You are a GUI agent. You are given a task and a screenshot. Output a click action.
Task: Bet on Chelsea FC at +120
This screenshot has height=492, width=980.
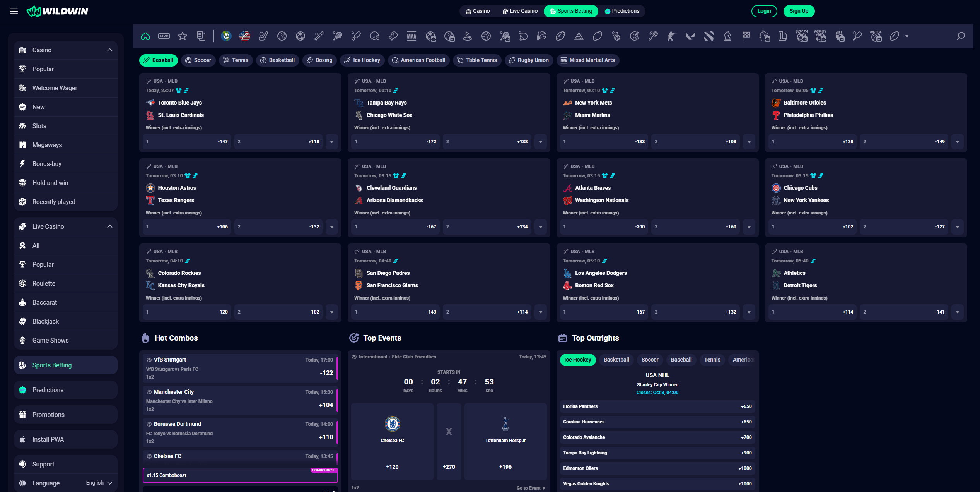tap(392, 442)
